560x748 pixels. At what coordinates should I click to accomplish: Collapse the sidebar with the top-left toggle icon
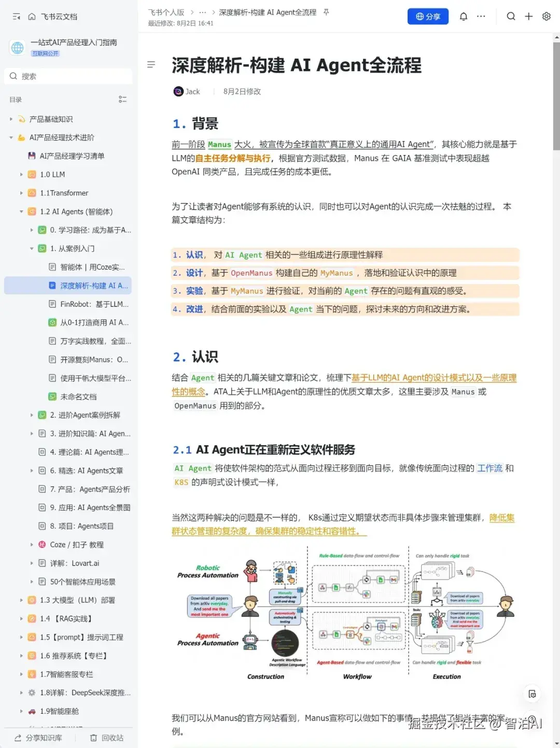click(16, 17)
